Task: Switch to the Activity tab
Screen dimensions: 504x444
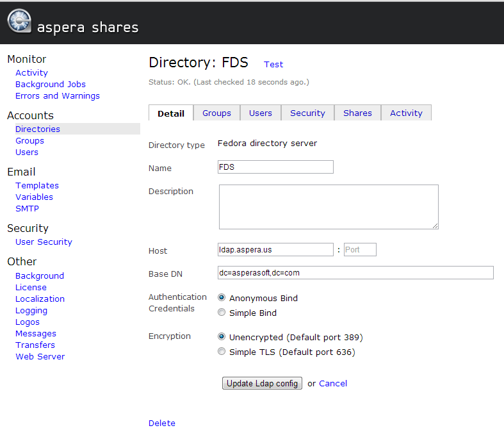Action: 406,113
